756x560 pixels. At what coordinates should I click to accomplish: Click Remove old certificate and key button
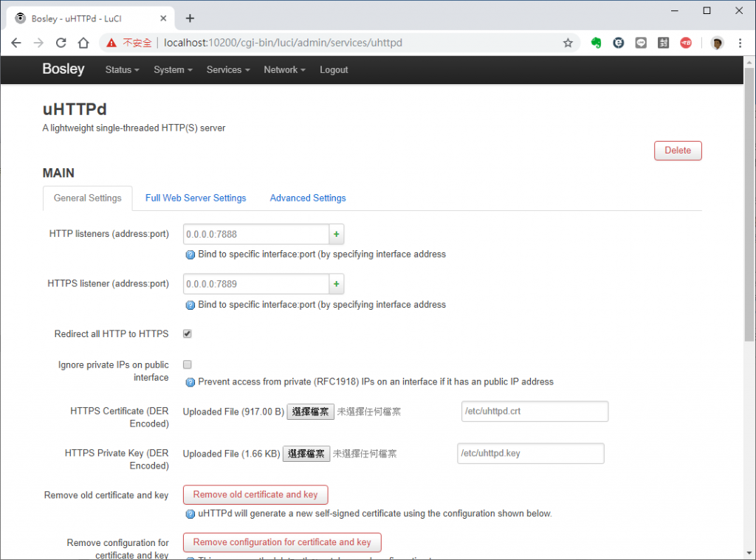pos(255,494)
